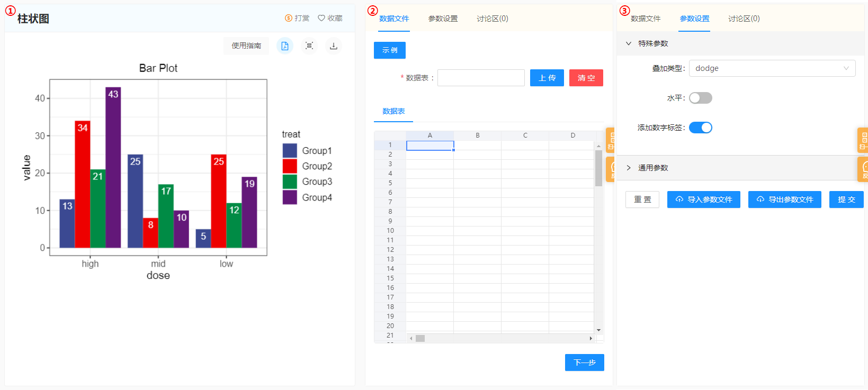Click the 收藏 heart icon
This screenshot has height=390, width=868.
point(321,18)
